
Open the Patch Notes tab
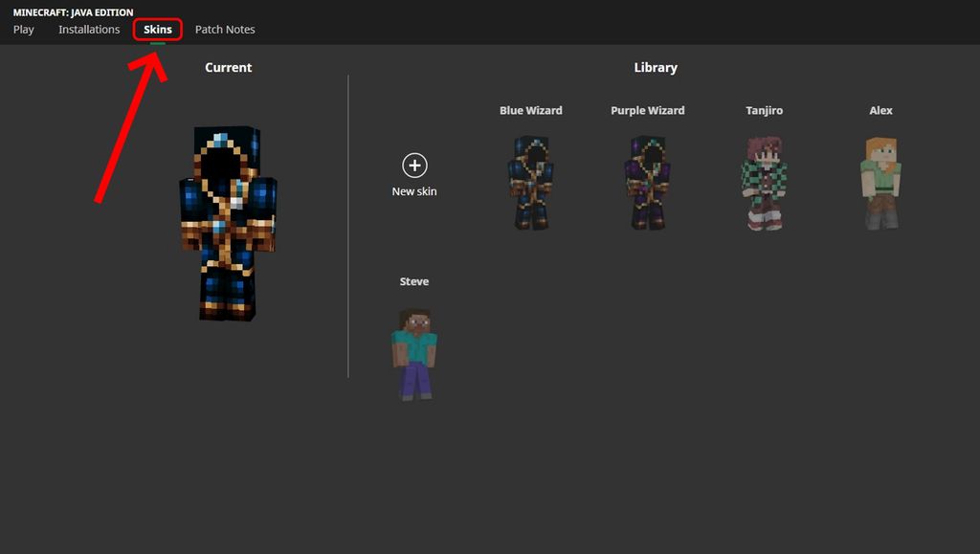[x=225, y=29]
